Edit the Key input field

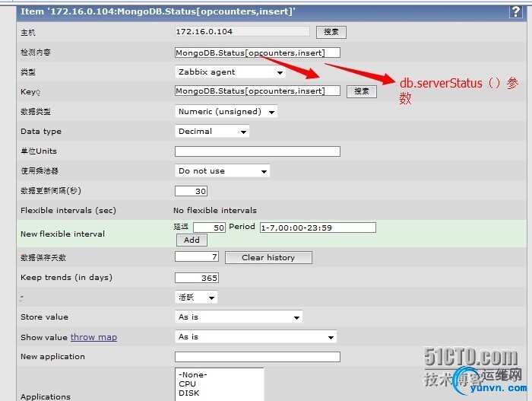click(258, 91)
